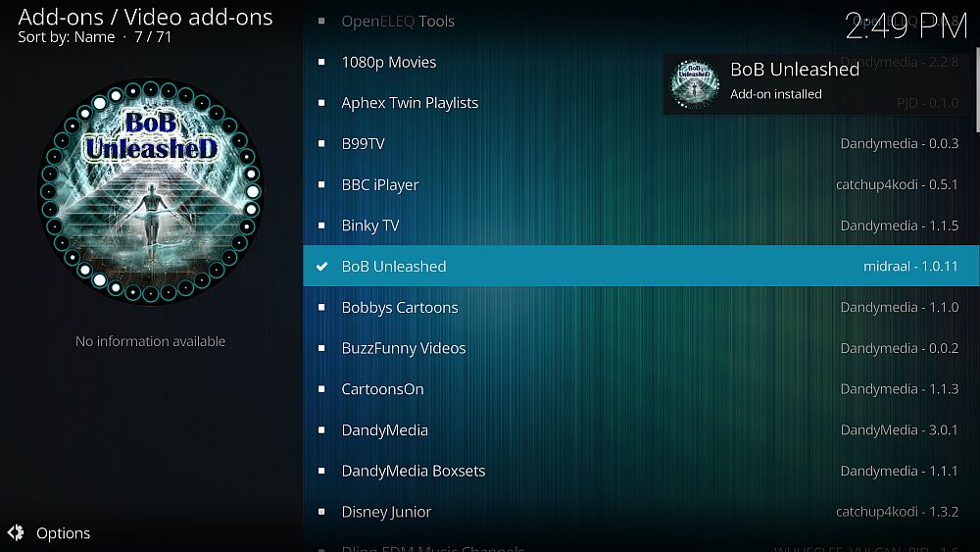The width and height of the screenshot is (980, 552).
Task: Click 'Dandymedia - 1.1.3' version text
Action: point(900,389)
